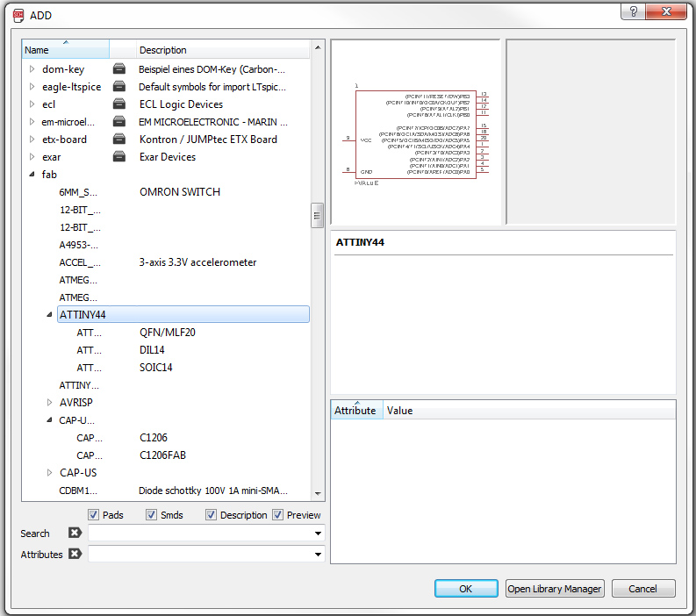Close the ADD dialog window
The height and width of the screenshot is (616, 696).
666,11
